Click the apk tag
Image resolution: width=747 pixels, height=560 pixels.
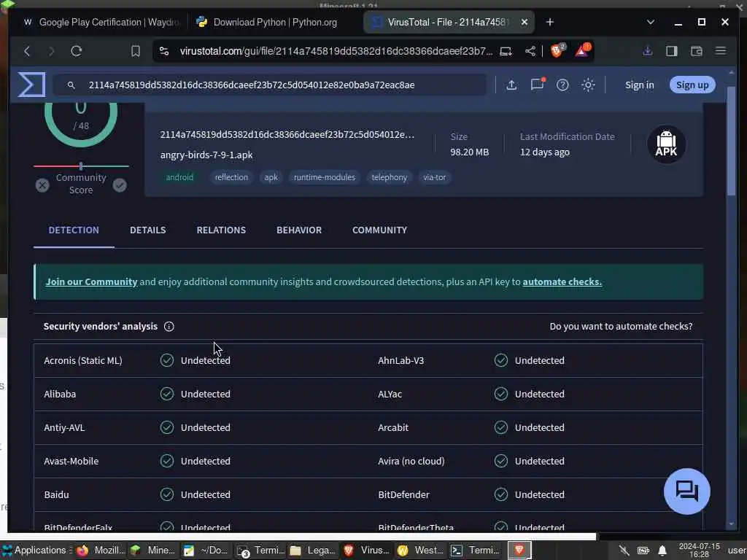coord(271,177)
